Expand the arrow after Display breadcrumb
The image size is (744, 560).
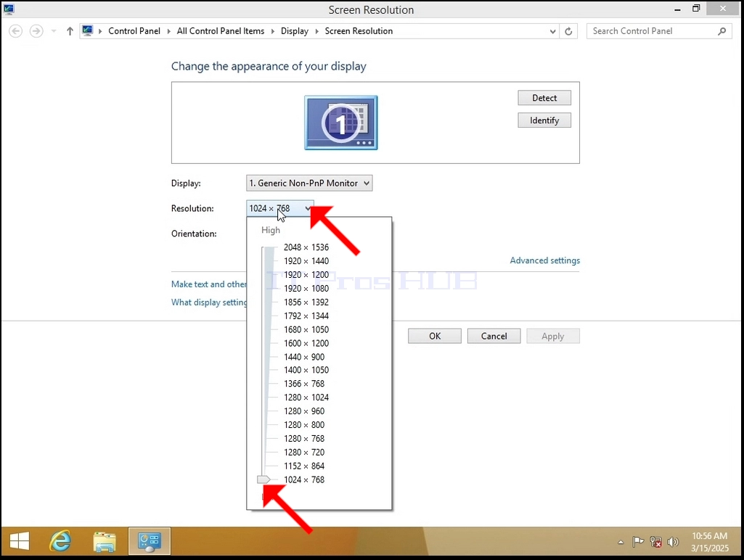click(316, 31)
